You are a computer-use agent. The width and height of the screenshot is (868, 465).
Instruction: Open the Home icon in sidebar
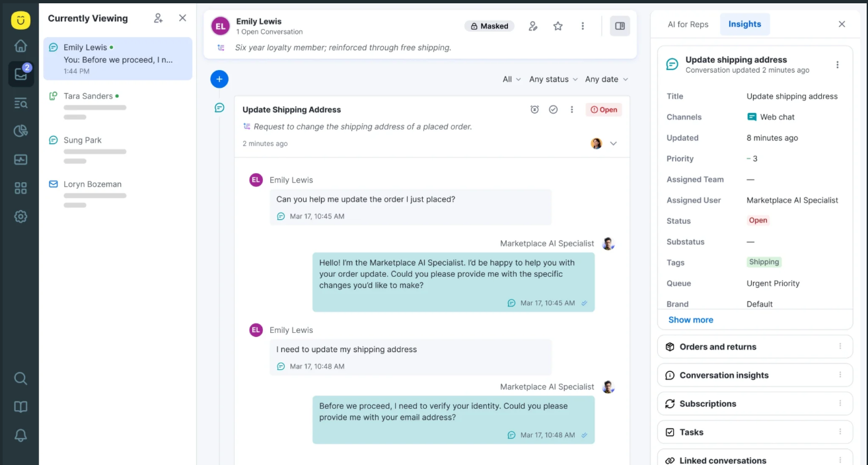[20, 46]
